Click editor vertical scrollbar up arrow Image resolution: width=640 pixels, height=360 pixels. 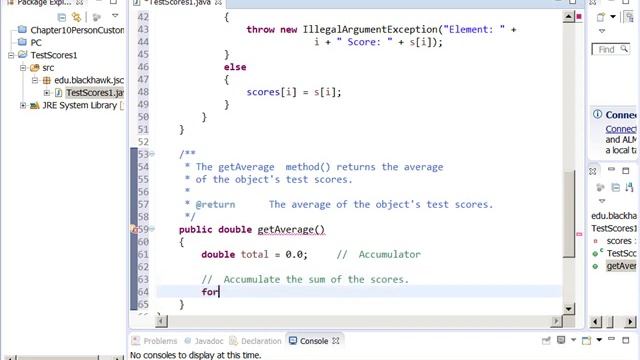pos(569,17)
